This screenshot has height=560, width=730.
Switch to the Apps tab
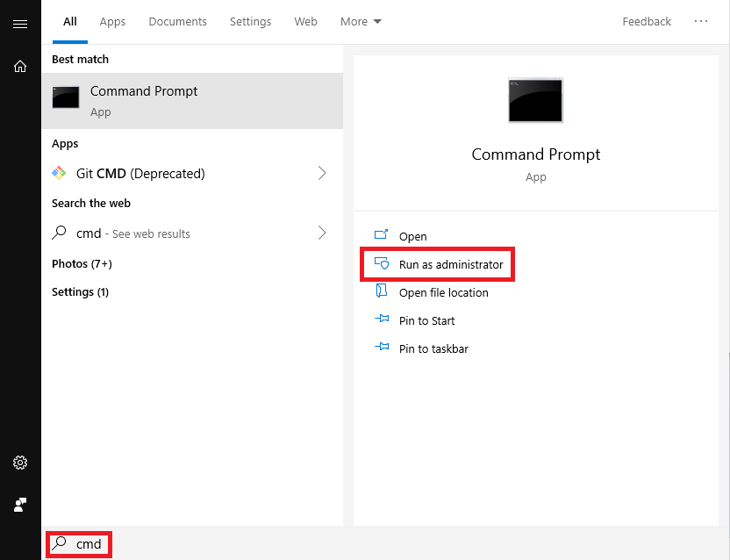pos(112,22)
